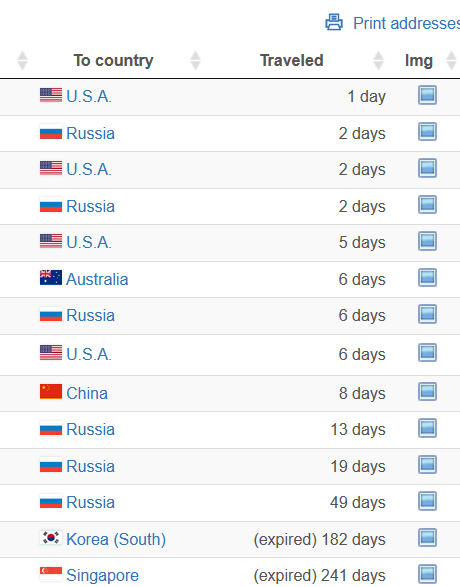Click the Traveled column header
460x587 pixels.
tap(292, 60)
